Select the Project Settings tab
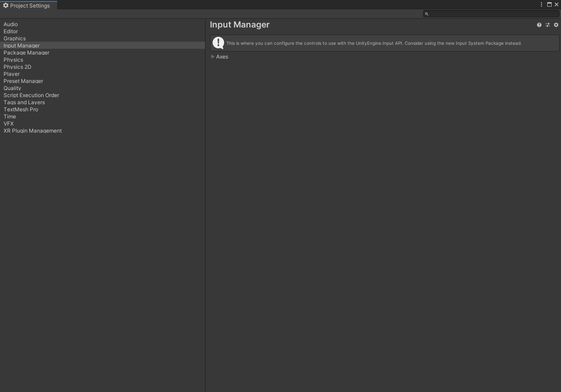 [x=29, y=5]
